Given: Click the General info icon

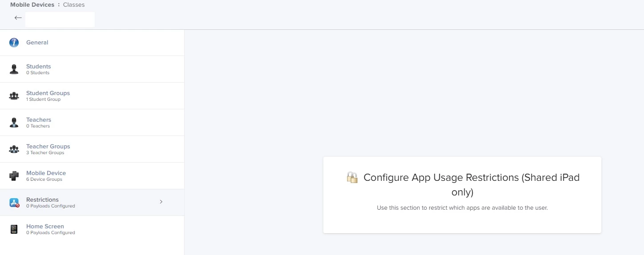Looking at the screenshot, I should pos(14,43).
